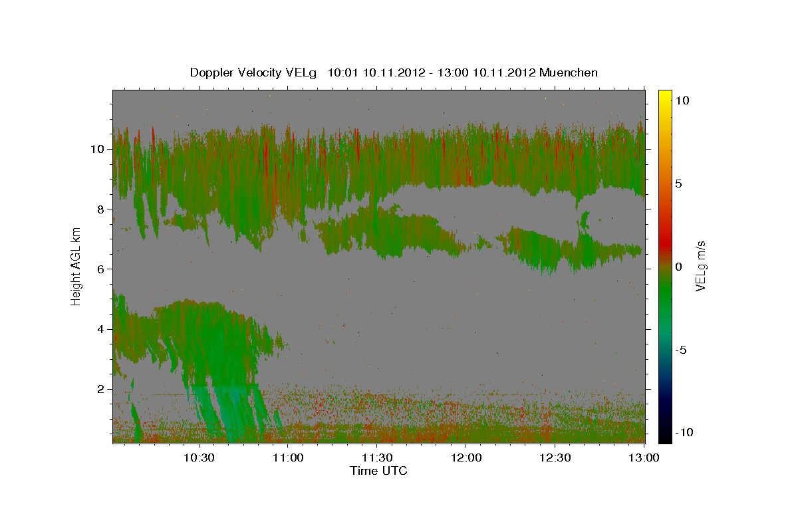798x532 pixels.
Task: Click the colorbar value 10 at the top
Action: coord(683,100)
